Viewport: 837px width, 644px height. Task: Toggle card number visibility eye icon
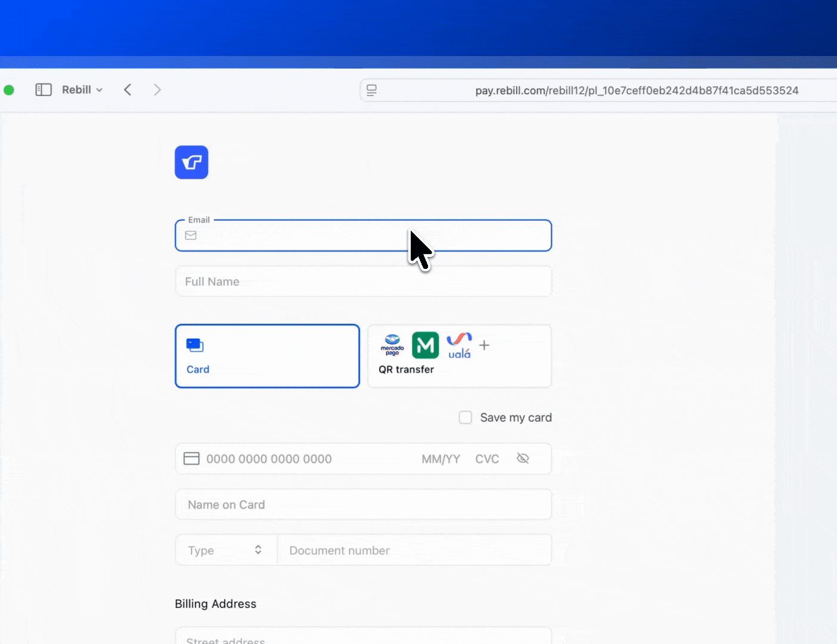click(523, 459)
